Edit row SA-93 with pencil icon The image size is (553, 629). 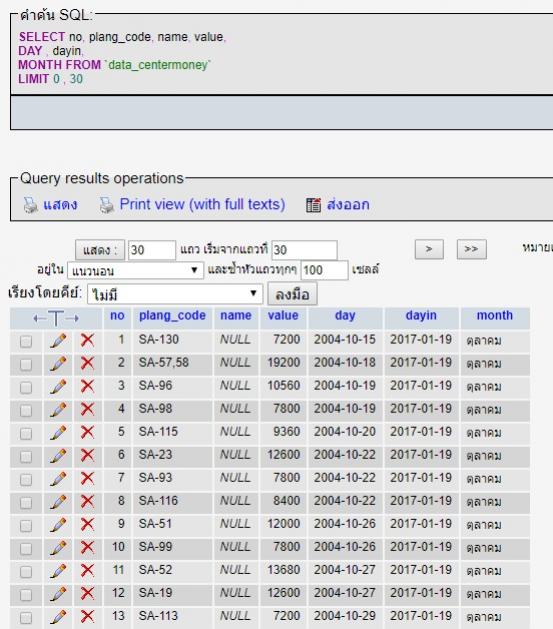pos(58,479)
